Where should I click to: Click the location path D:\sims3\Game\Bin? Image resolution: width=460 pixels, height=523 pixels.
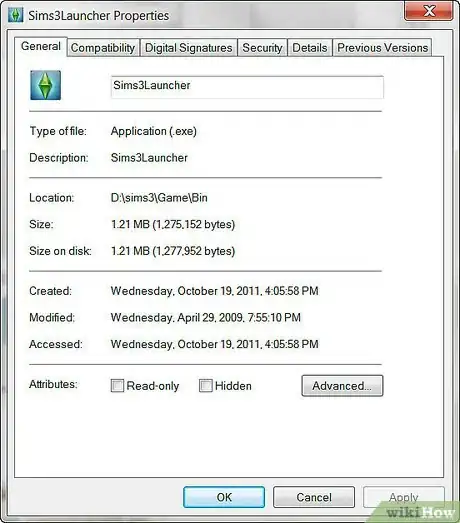(x=159, y=198)
